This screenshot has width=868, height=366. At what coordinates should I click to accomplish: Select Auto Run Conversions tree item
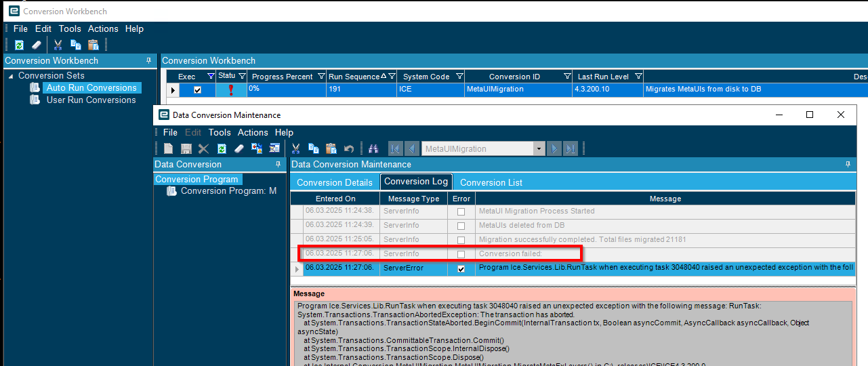coord(91,87)
